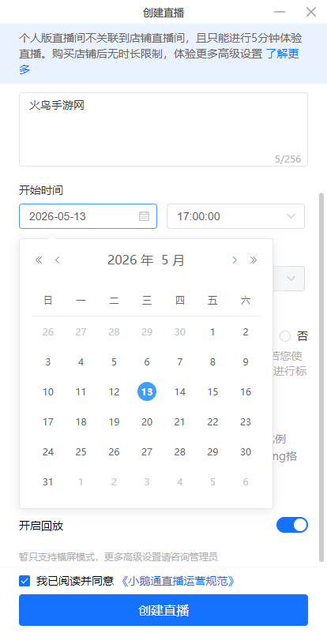Select May 5 in the calendar
Screen dimensions: 327x644
click(114, 361)
